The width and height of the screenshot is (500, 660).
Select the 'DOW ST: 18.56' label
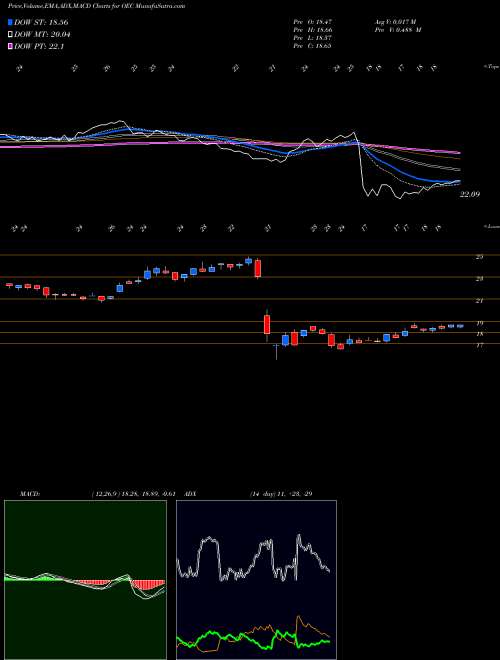coord(41,22)
